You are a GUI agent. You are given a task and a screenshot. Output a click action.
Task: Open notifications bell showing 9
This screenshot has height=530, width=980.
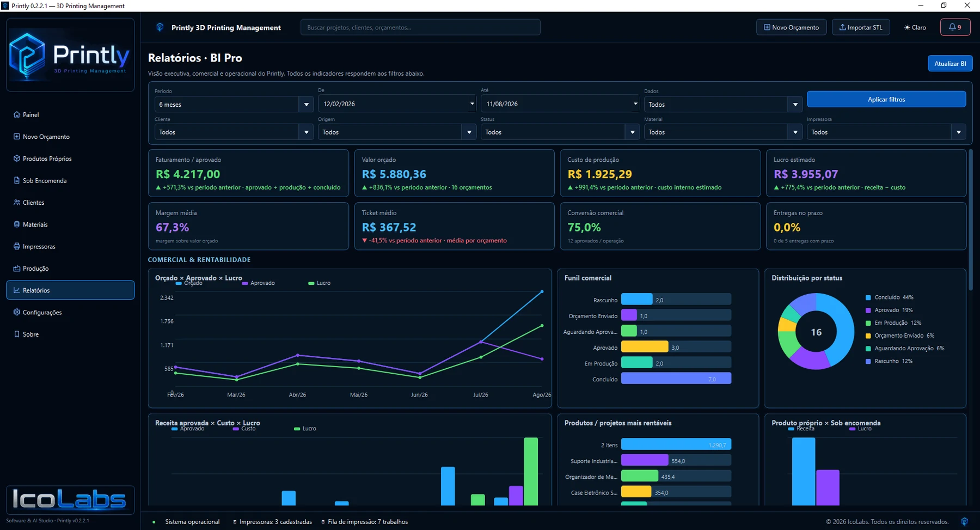(x=955, y=27)
